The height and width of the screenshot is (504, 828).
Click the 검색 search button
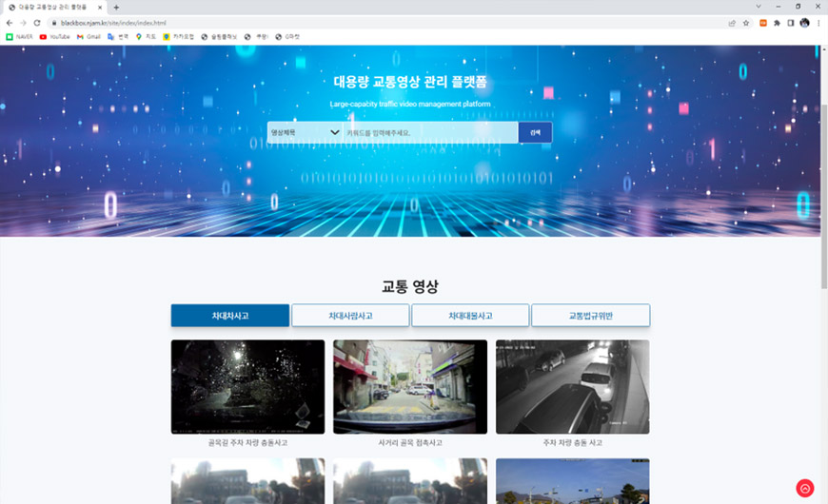535,132
